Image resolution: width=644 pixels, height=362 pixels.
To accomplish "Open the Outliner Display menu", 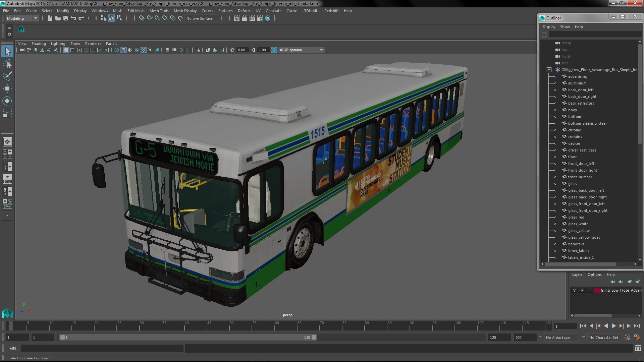I will (549, 27).
